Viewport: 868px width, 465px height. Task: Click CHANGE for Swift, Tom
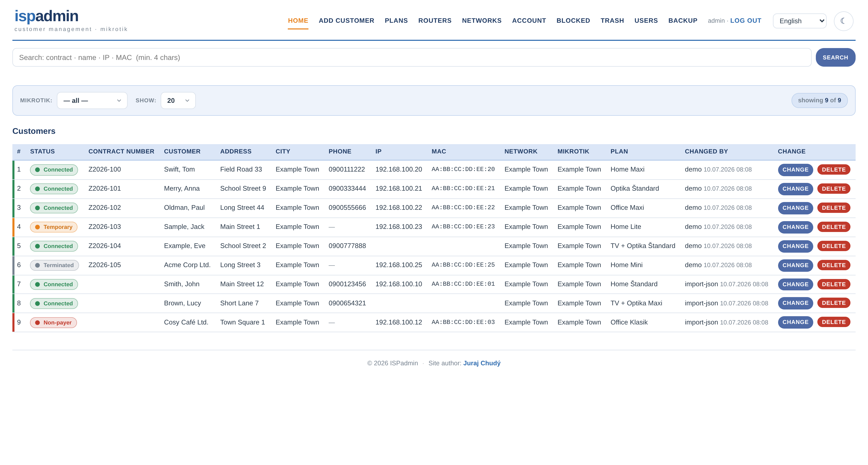tap(795, 169)
